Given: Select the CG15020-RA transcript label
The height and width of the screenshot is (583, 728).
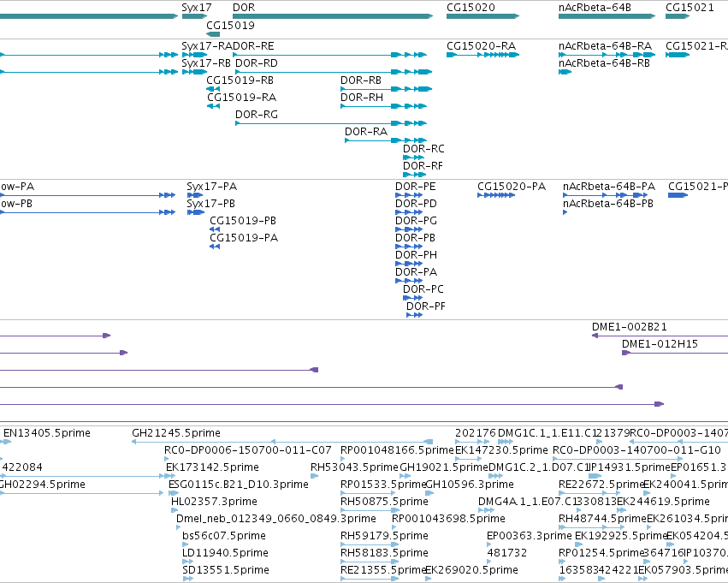Looking at the screenshot, I should pyautogui.click(x=481, y=46).
